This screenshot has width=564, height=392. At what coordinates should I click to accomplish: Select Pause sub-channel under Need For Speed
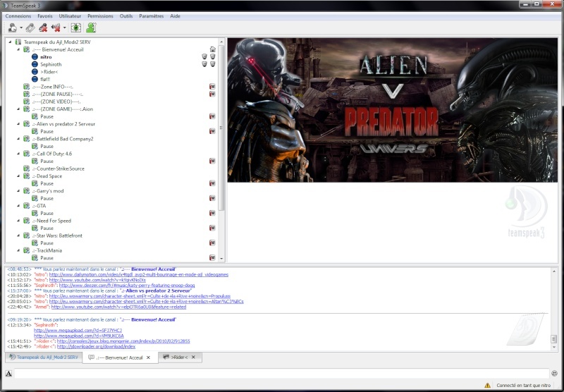coord(47,228)
